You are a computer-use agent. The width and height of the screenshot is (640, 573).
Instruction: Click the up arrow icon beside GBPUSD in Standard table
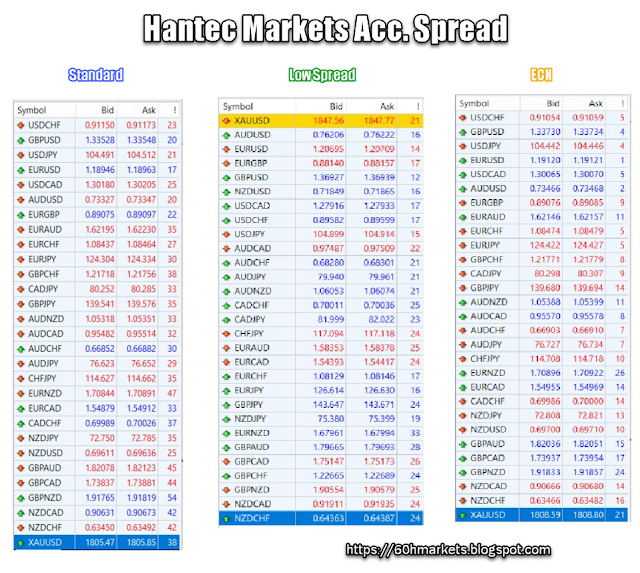(21, 140)
